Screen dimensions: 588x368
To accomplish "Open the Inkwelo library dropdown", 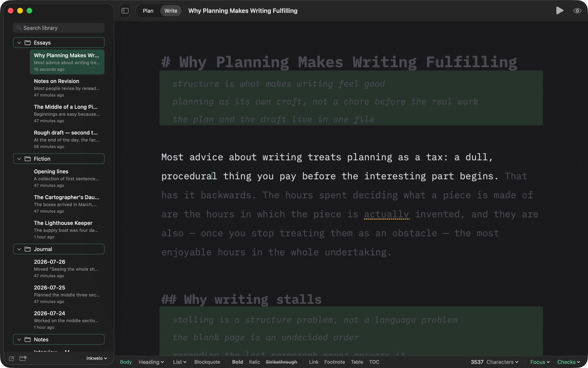I will click(97, 358).
